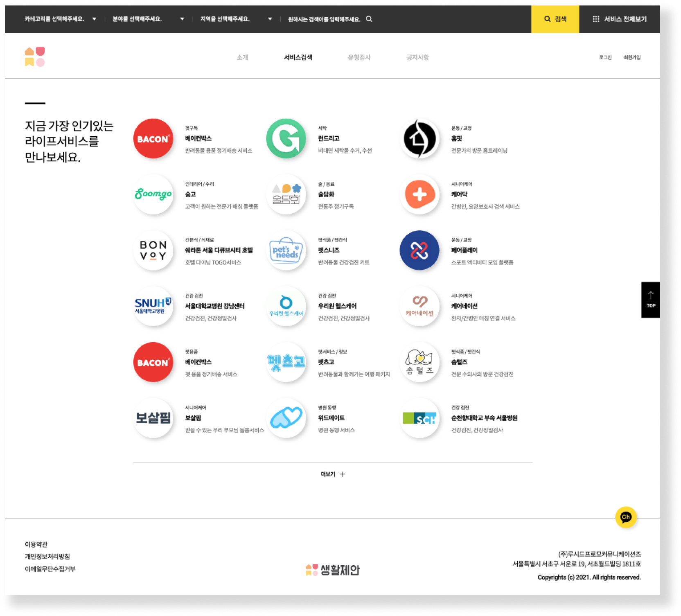Click 서울대학교병원 강남센터 title

(x=214, y=306)
